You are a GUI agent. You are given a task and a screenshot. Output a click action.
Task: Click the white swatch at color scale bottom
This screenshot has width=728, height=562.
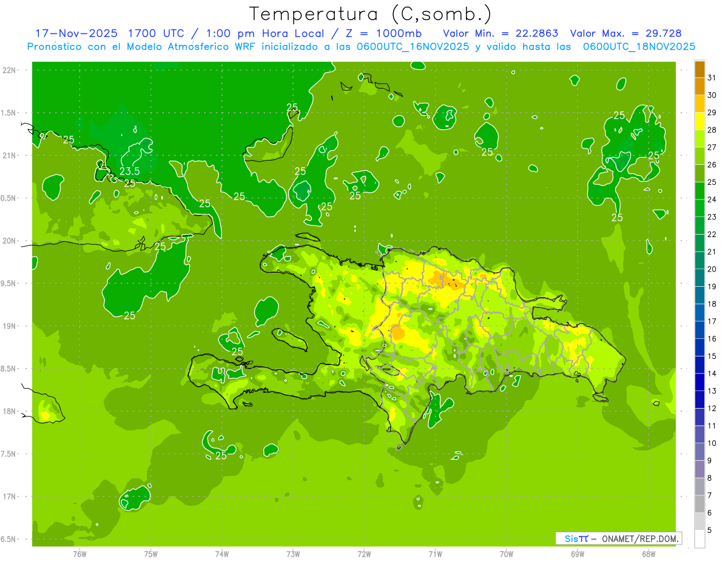coord(699,539)
